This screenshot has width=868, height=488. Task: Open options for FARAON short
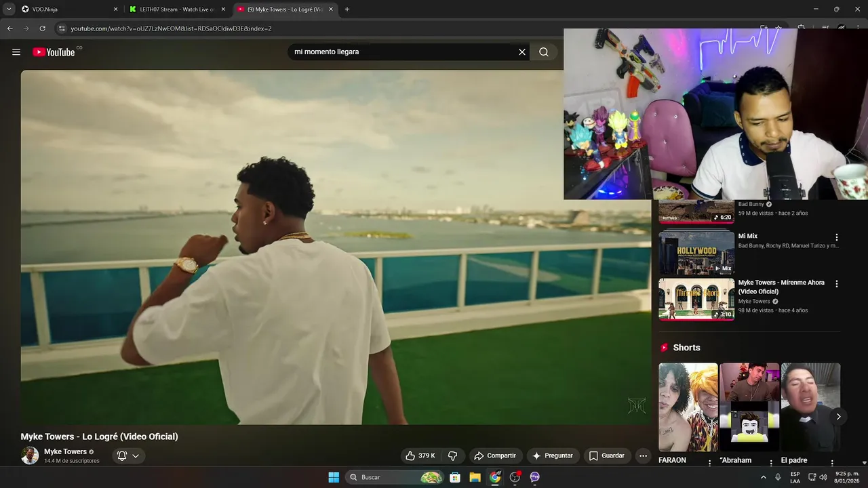coord(710,463)
